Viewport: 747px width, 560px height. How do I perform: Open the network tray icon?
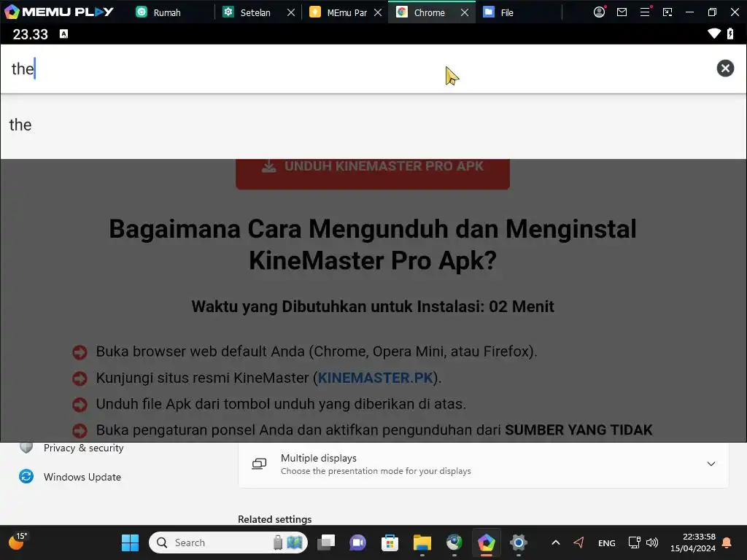tap(634, 542)
